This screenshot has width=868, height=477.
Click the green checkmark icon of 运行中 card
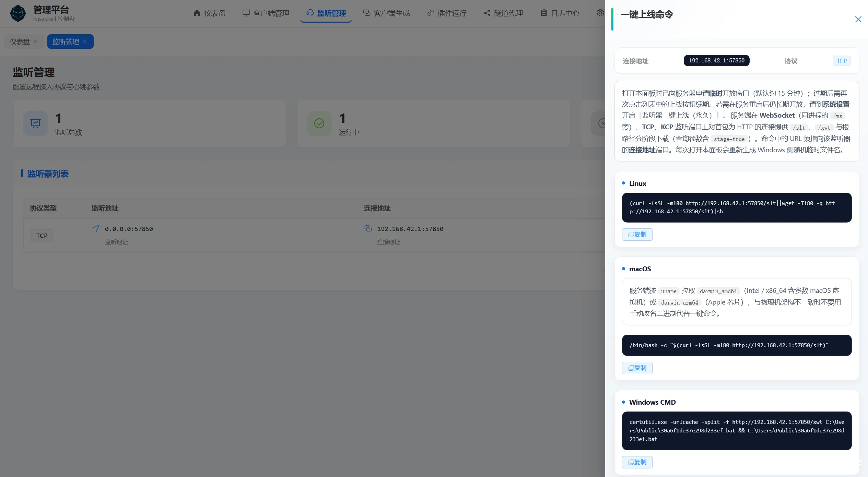(319, 123)
